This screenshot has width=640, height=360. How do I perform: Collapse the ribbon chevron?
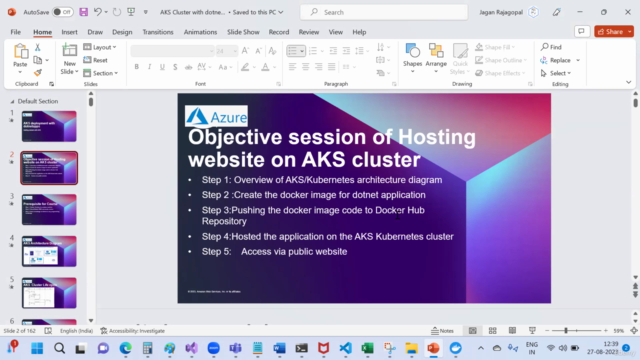[629, 82]
